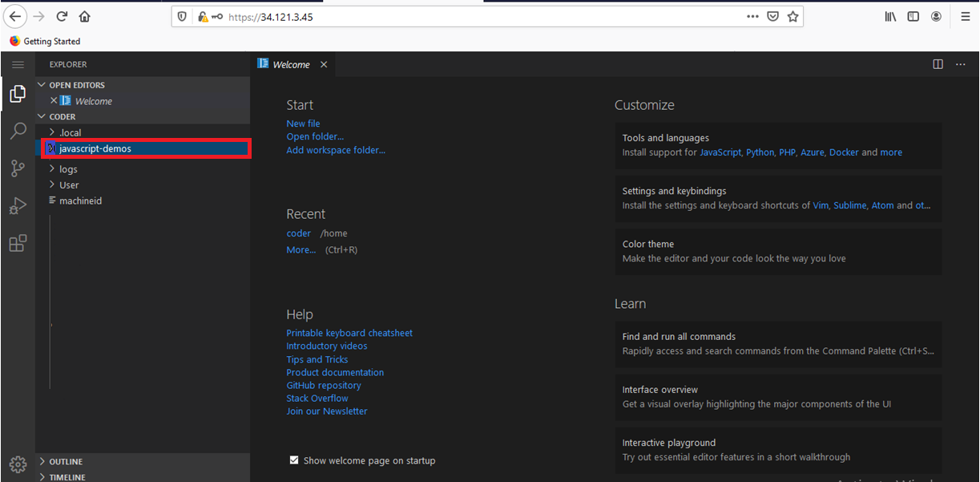Close the Welcome tab
Viewport: 980px width, 482px height.
[x=324, y=65]
